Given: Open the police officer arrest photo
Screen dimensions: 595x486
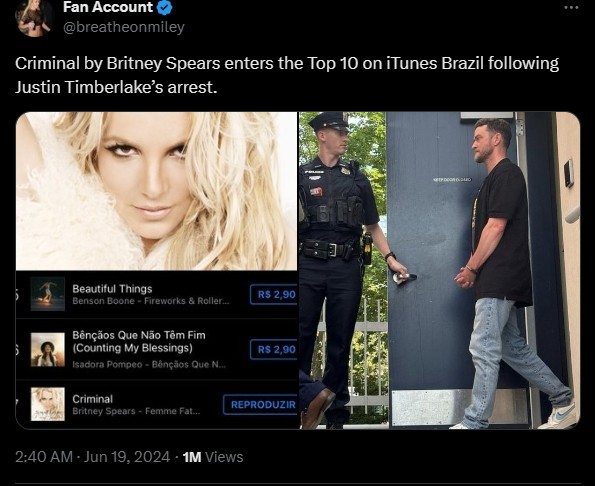Looking at the screenshot, I should point(439,270).
